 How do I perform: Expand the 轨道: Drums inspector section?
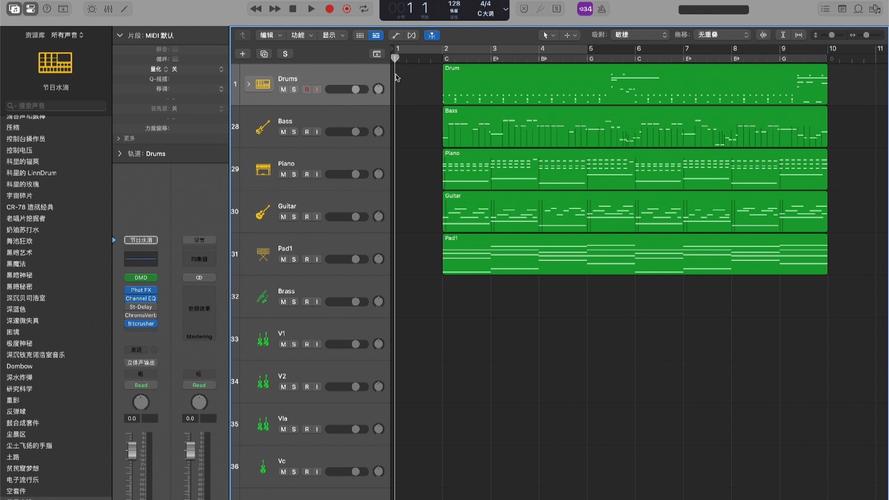click(120, 154)
